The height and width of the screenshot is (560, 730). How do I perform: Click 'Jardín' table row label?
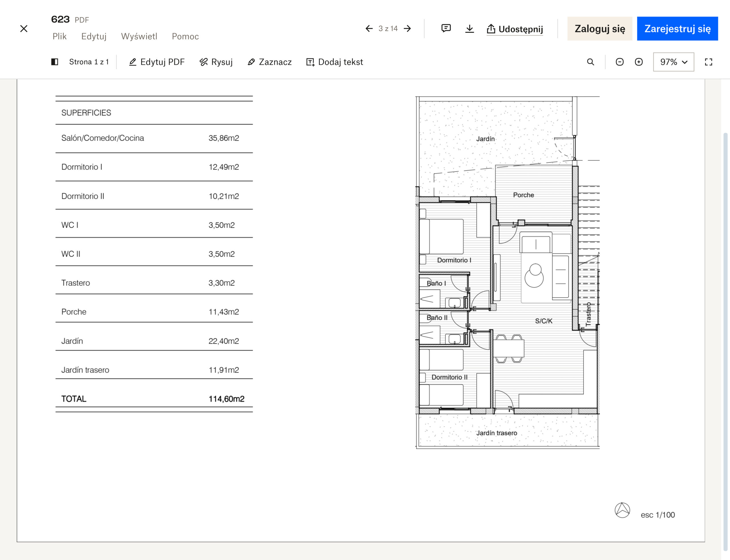tap(72, 341)
